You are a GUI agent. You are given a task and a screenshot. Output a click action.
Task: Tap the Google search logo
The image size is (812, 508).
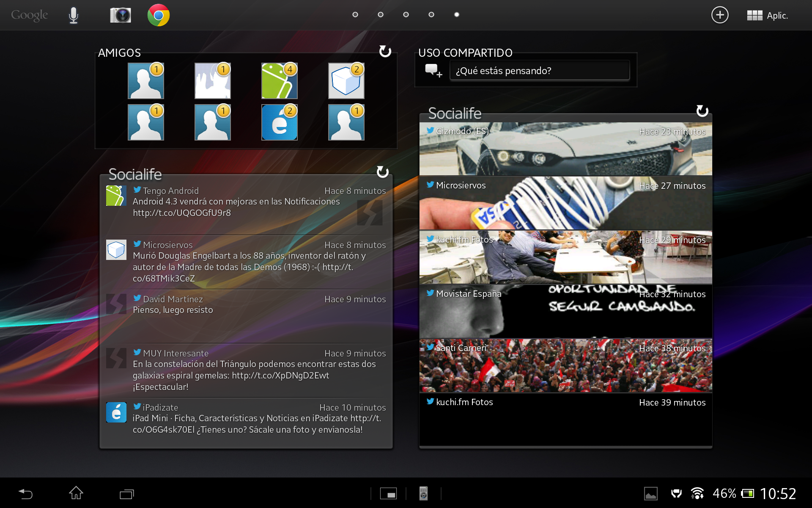coord(29,15)
